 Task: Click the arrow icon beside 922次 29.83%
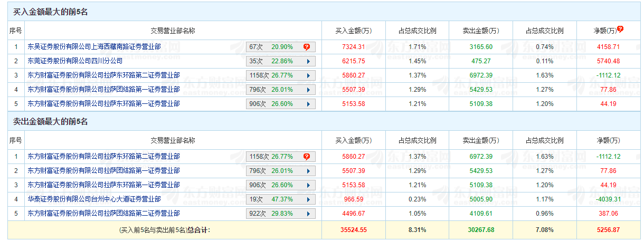(308, 214)
